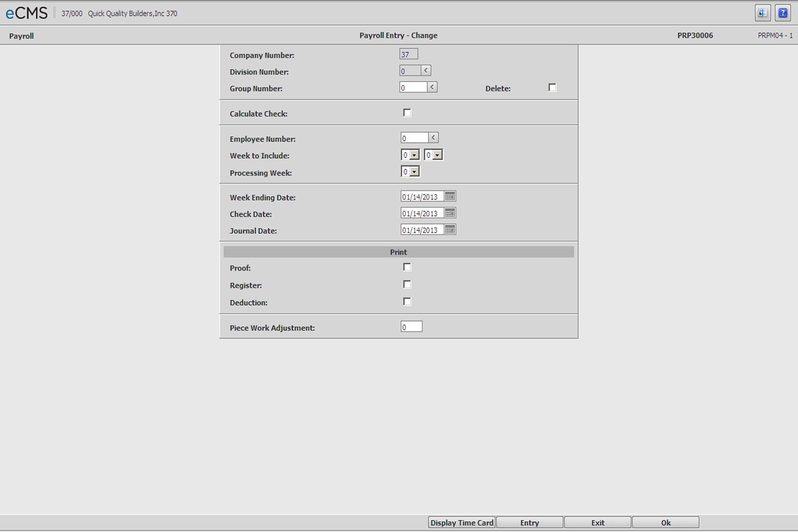
Task: Click Quick Quality Builders,Inc 370 text
Action: pyautogui.click(x=132, y=13)
